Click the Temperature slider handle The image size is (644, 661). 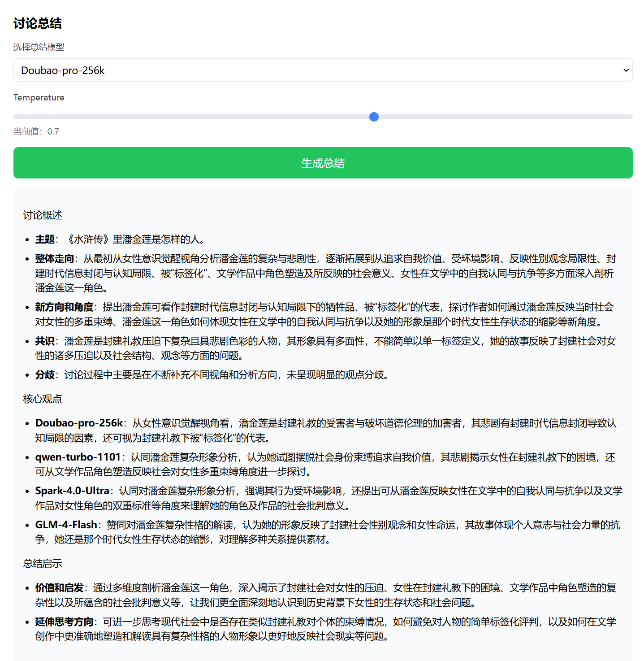[374, 117]
